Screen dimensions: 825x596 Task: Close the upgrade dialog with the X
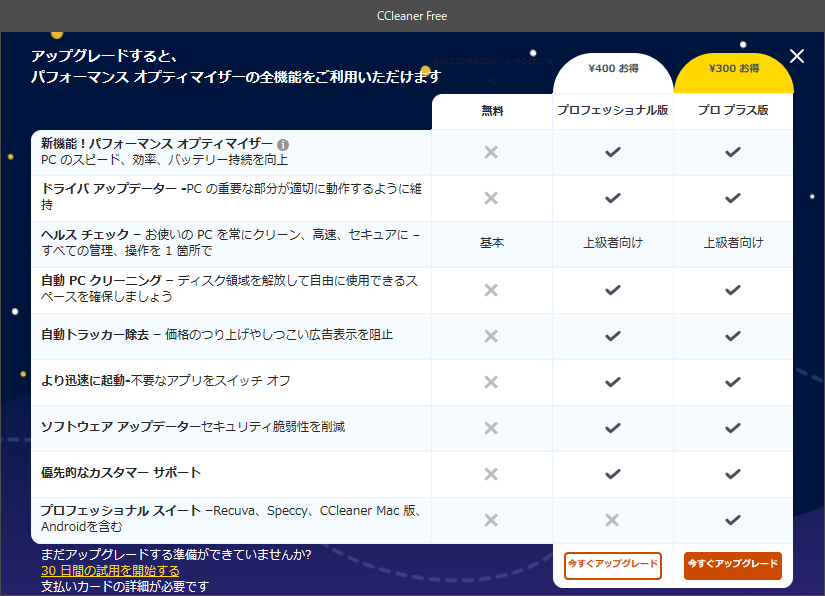(x=797, y=56)
